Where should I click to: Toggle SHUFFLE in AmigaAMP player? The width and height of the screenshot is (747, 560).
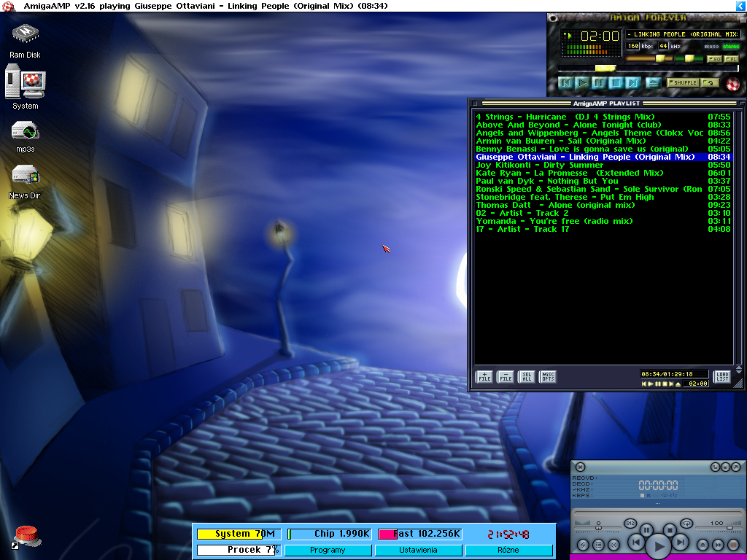(683, 83)
